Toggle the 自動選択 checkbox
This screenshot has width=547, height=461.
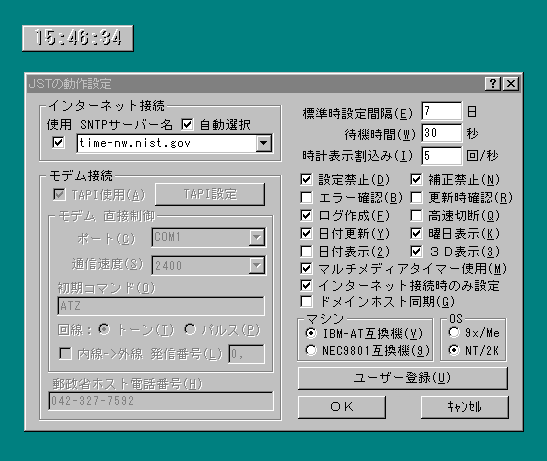[x=187, y=124]
